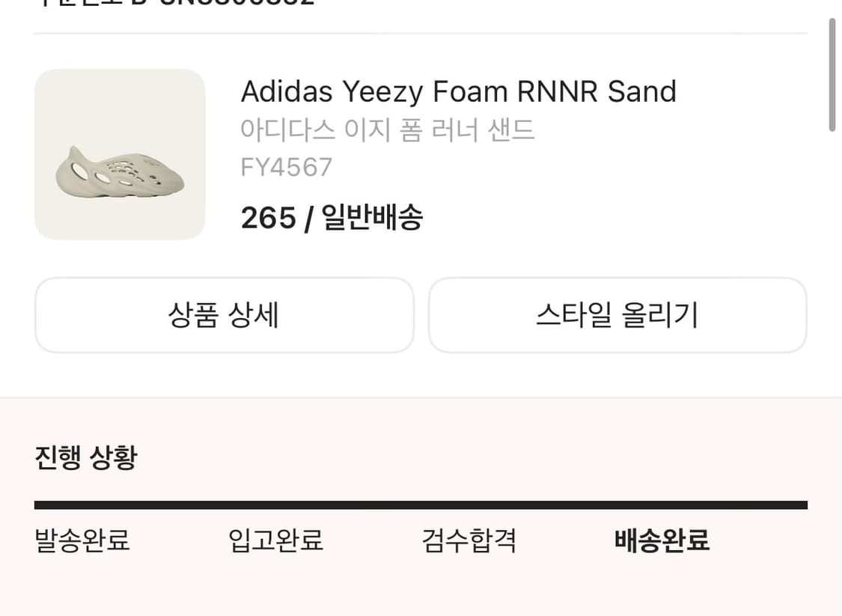Click the size and shipping info 265 / 일반배송
Viewport: 842px width, 616px height.
pyautogui.click(x=332, y=217)
